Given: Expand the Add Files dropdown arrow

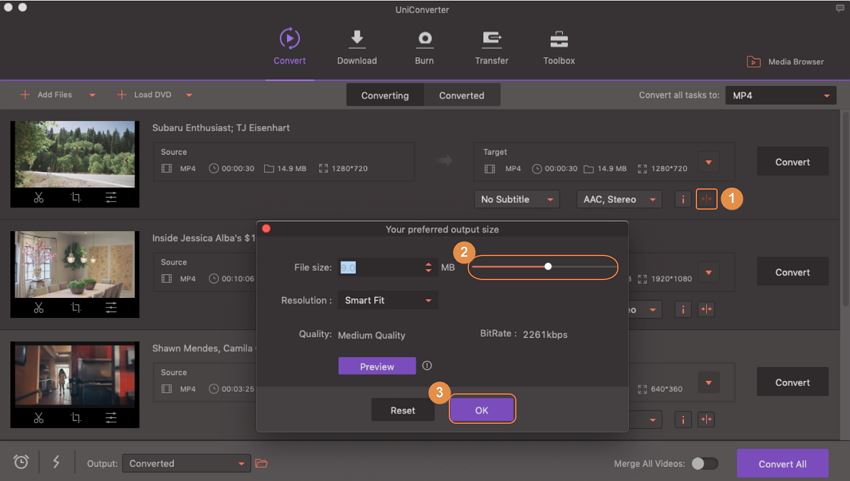Looking at the screenshot, I should click(92, 95).
